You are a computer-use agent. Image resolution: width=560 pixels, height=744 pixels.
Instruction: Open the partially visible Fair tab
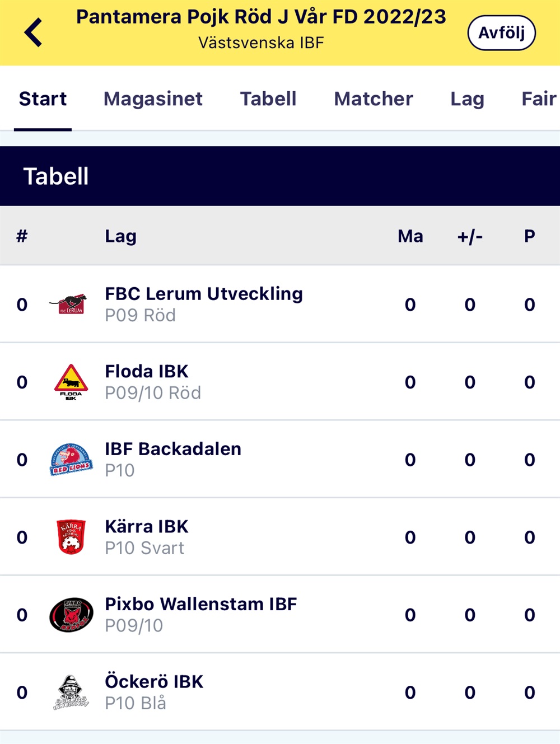(540, 99)
